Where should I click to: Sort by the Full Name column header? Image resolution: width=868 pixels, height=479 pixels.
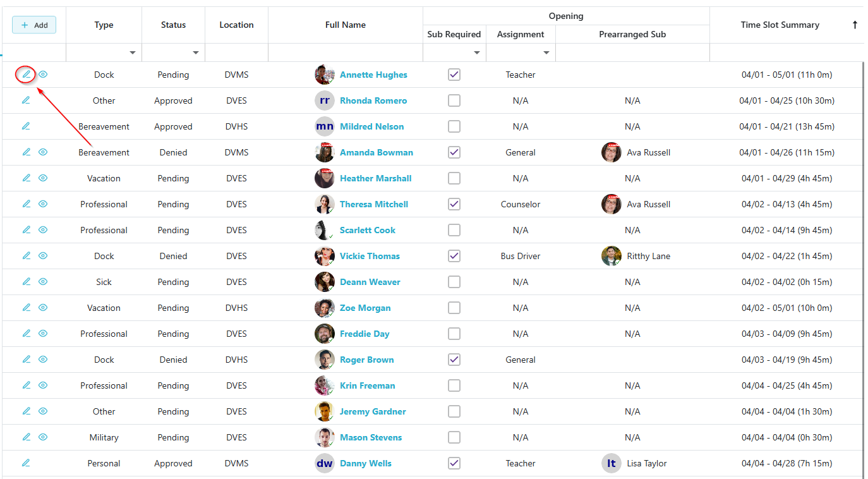tap(346, 25)
